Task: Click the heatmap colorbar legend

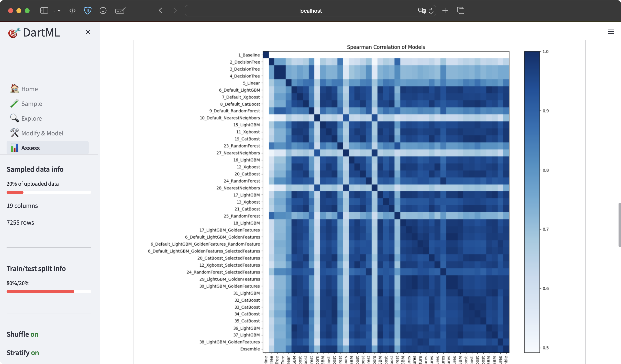Action: (x=532, y=202)
